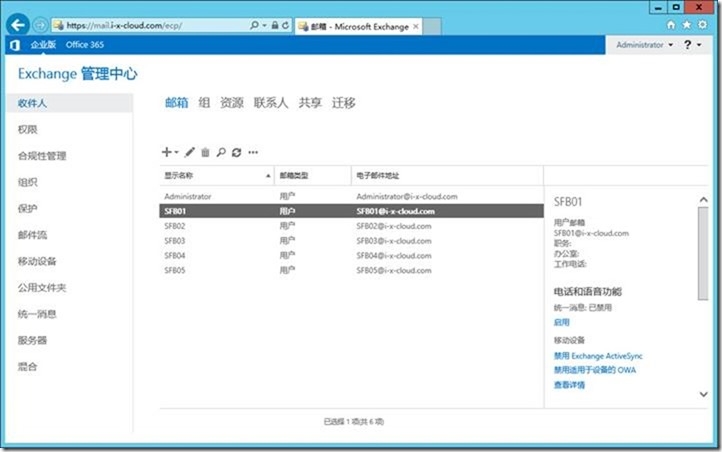Open 合规性管理 in left navigation

(42, 156)
